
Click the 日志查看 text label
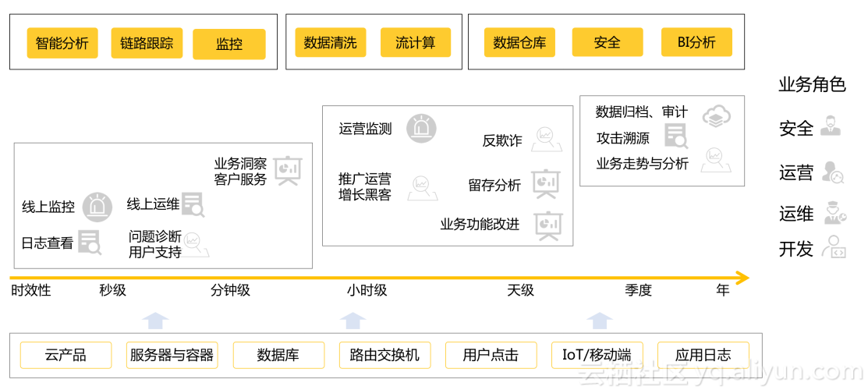pyautogui.click(x=47, y=243)
